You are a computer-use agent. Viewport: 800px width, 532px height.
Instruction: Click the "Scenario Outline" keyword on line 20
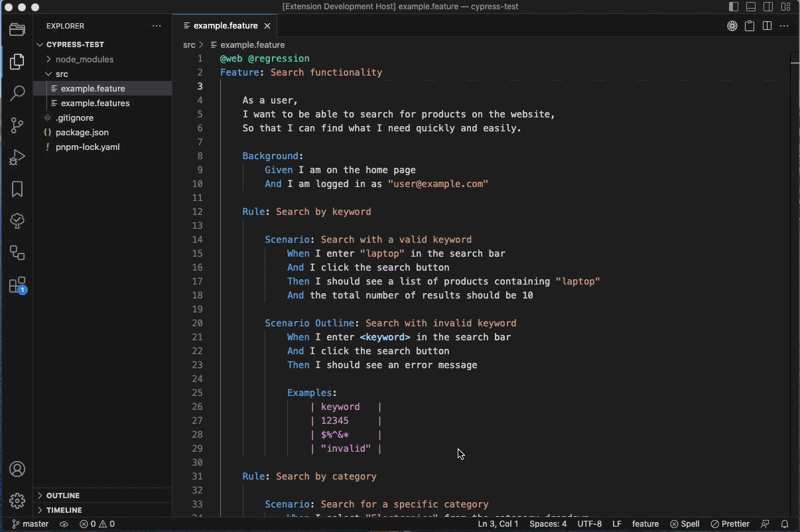309,323
